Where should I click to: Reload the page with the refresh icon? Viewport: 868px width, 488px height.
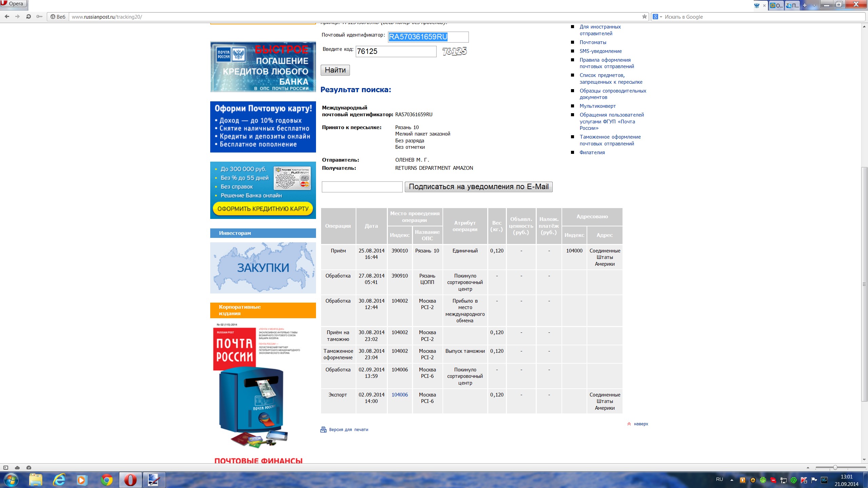28,17
